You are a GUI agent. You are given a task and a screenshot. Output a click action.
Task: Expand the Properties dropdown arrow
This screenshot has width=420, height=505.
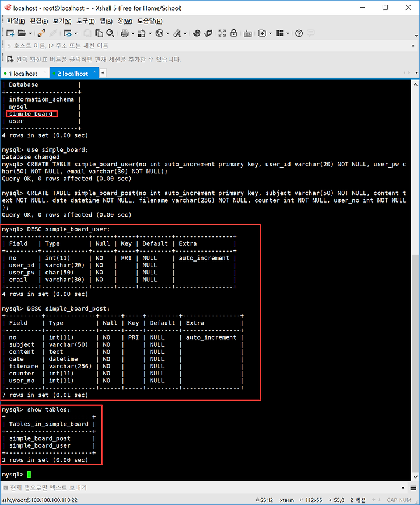click(76, 33)
